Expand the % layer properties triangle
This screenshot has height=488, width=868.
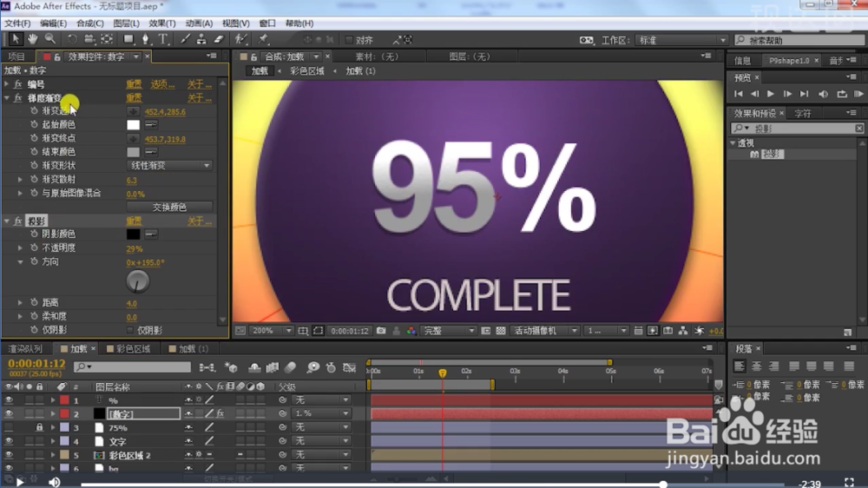(x=53, y=400)
